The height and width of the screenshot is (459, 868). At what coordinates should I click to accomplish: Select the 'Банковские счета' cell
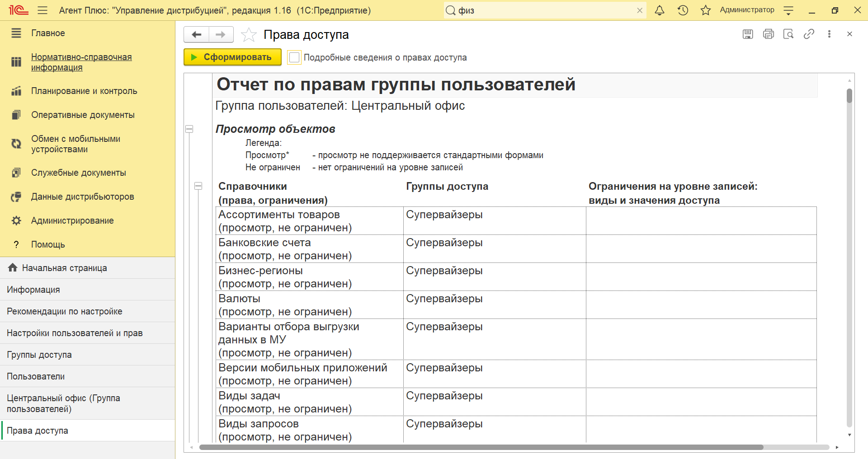(310, 249)
